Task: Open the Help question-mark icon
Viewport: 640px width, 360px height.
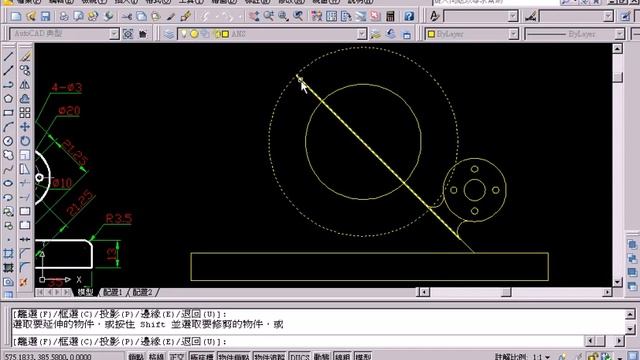Action: (x=409, y=16)
